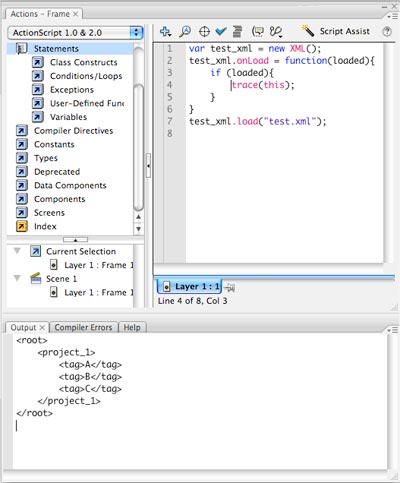Open the Screens category
This screenshot has width=400, height=483.
[x=49, y=213]
